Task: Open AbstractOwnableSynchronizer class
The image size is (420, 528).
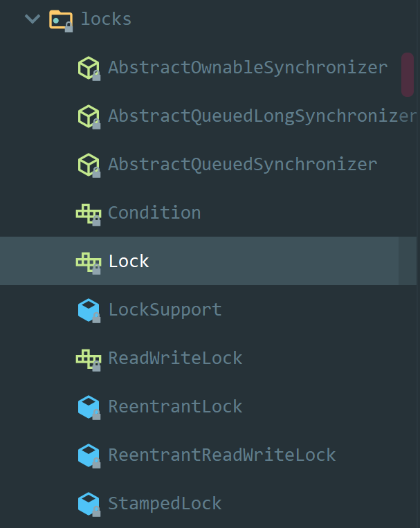Action: (248, 68)
